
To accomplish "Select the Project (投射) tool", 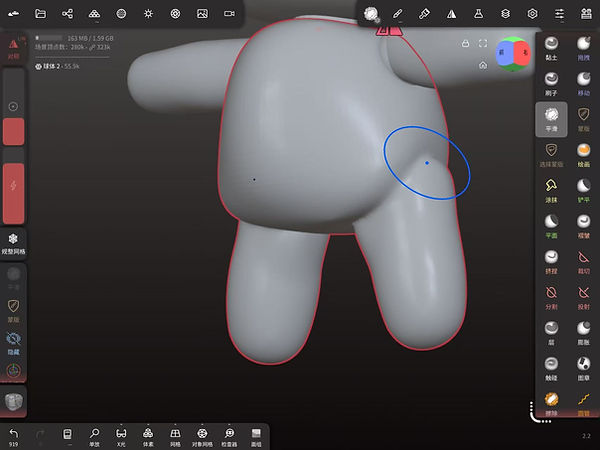I will [583, 297].
